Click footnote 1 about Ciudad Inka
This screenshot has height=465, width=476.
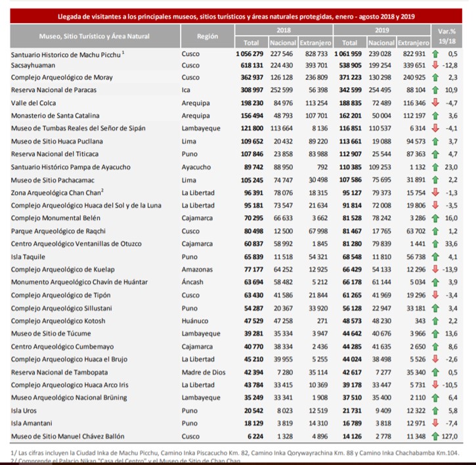[235, 453]
